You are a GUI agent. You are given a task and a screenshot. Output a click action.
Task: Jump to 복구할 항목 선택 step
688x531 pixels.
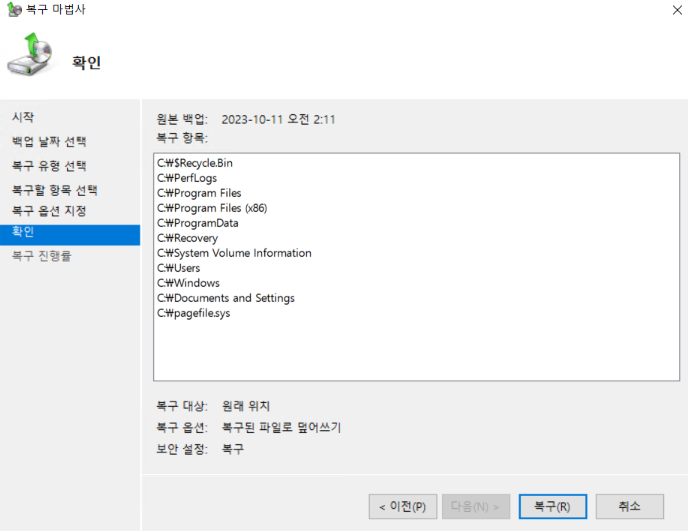coord(54,189)
